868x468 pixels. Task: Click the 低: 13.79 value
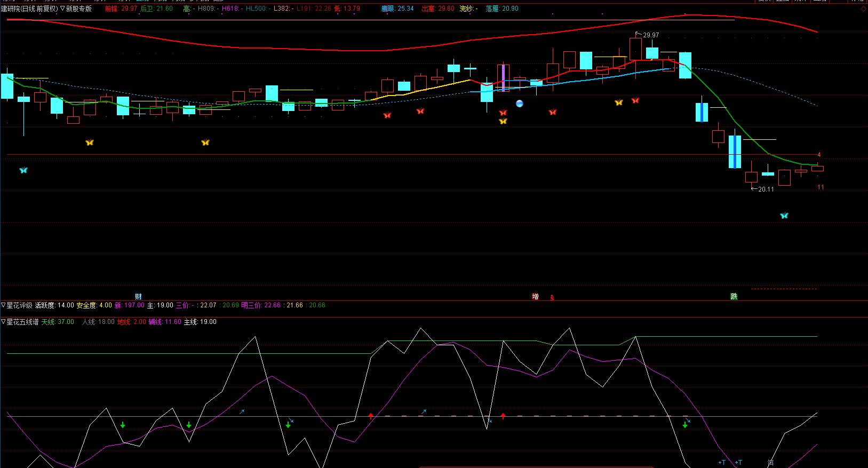point(347,9)
